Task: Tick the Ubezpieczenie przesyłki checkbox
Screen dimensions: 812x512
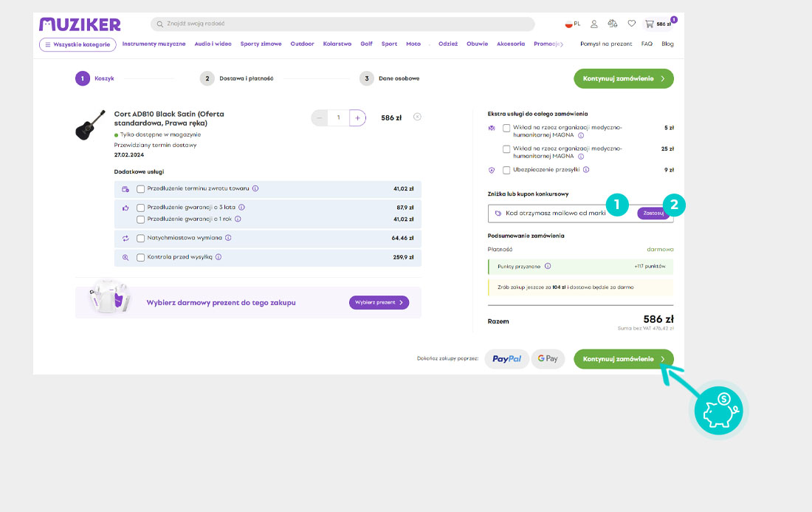Action: tap(506, 170)
